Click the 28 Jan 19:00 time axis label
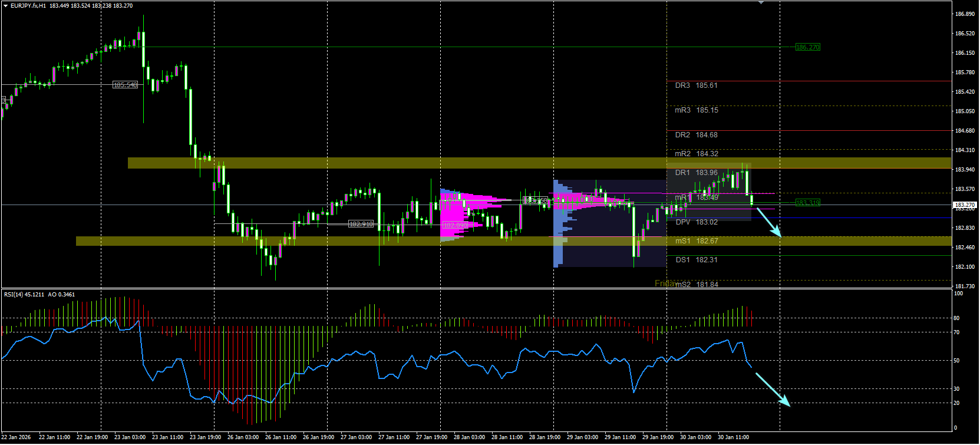 point(545,437)
